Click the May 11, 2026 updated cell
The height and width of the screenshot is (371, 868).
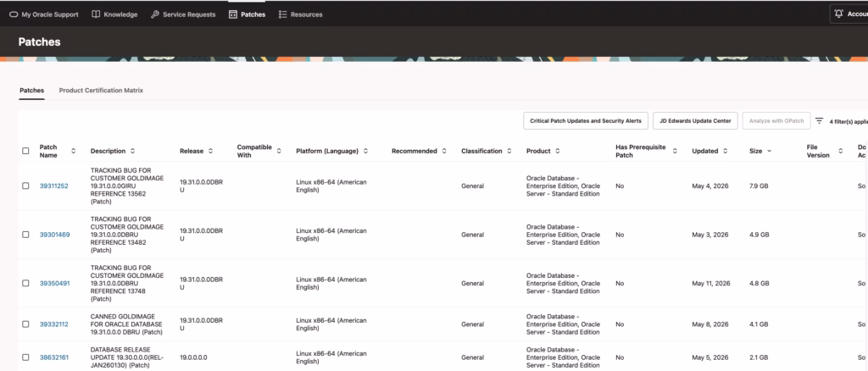click(711, 283)
